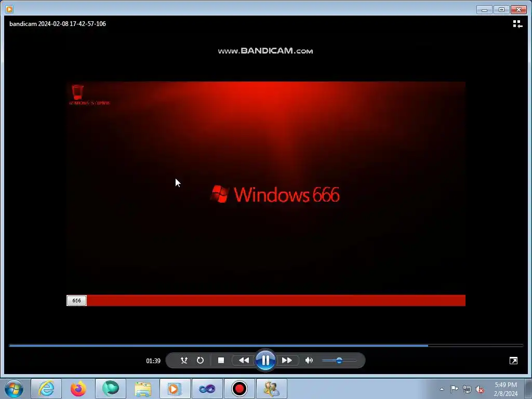Launch Internet Explorer from taskbar
Viewport: 532px width, 399px height.
click(46, 389)
